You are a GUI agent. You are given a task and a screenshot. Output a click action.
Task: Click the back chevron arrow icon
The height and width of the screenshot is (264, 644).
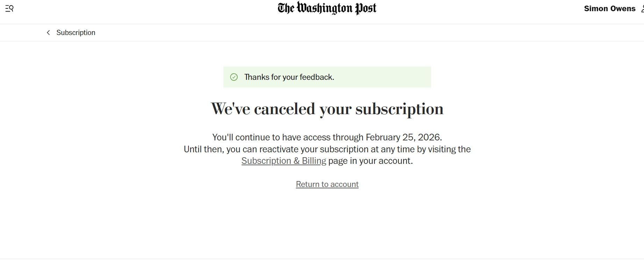click(48, 33)
